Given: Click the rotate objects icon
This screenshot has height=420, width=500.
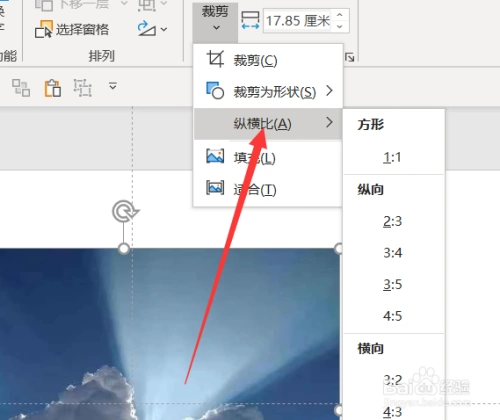Looking at the screenshot, I should click(x=147, y=29).
